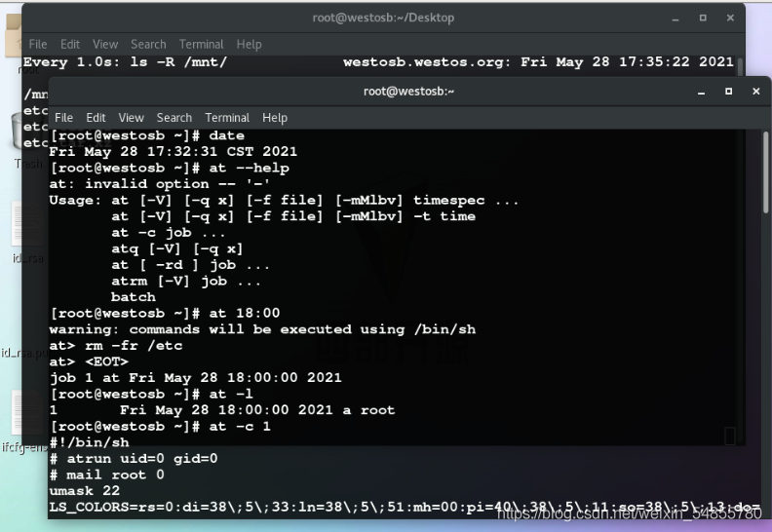The height and width of the screenshot is (532, 772).
Task: Select the id_rsa.pub file on desktop
Action: 24,353
